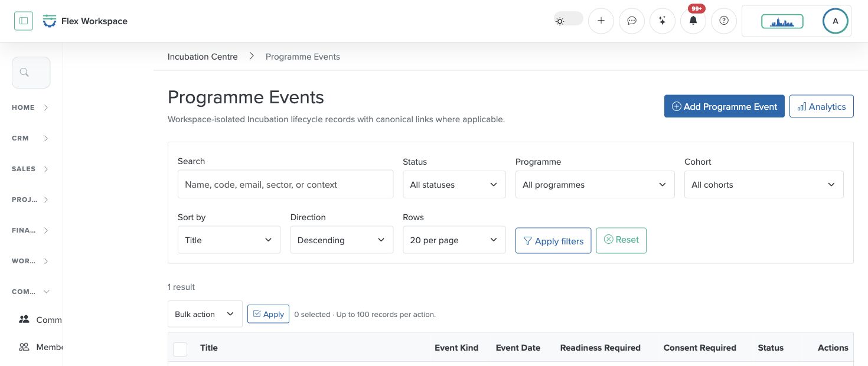Click the workspace skyline logo thumbnail
868x366 pixels.
tap(782, 21)
